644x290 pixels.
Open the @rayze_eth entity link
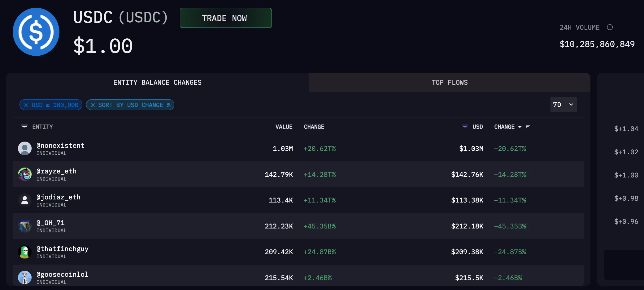click(x=56, y=171)
